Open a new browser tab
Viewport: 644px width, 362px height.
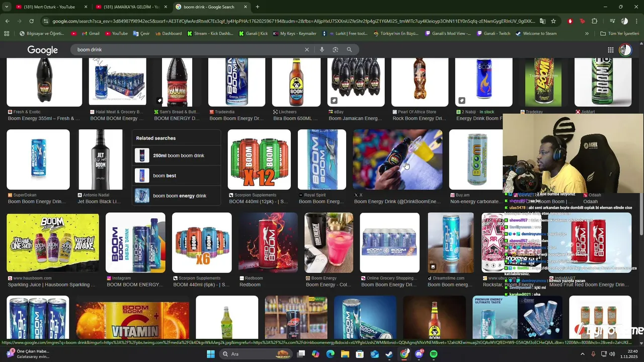[x=258, y=7]
